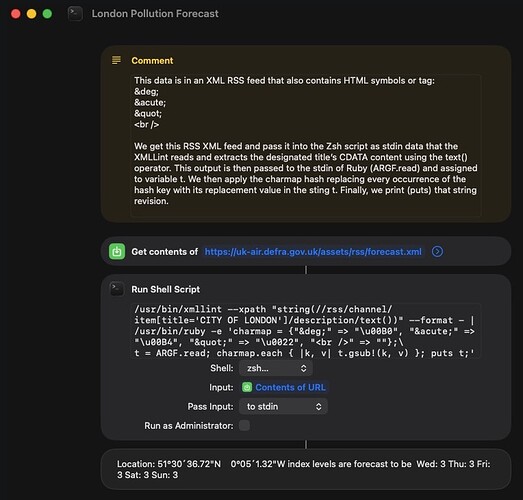Click the terminal shortcut icon in title bar
The image size is (523, 500).
point(75,14)
